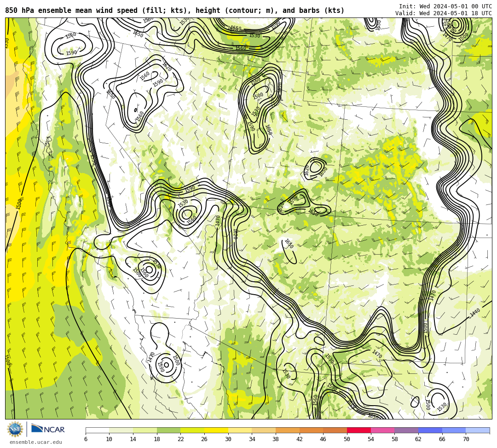Image resolution: width=497 pixels, height=448 pixels.
Task: Click the colorbar tick label 54
Action: (x=371, y=439)
